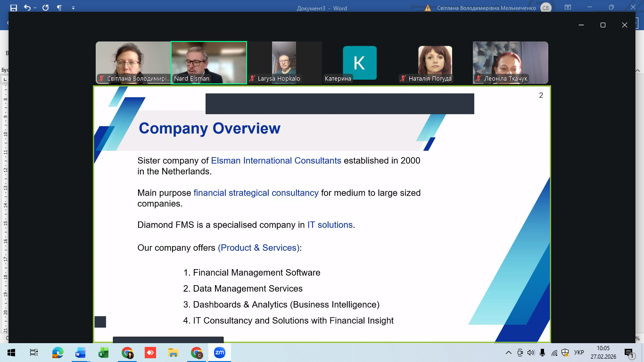The image size is (644, 362).
Task: Toggle paragraph marks in Word's quick toolbar
Action: (x=59, y=8)
